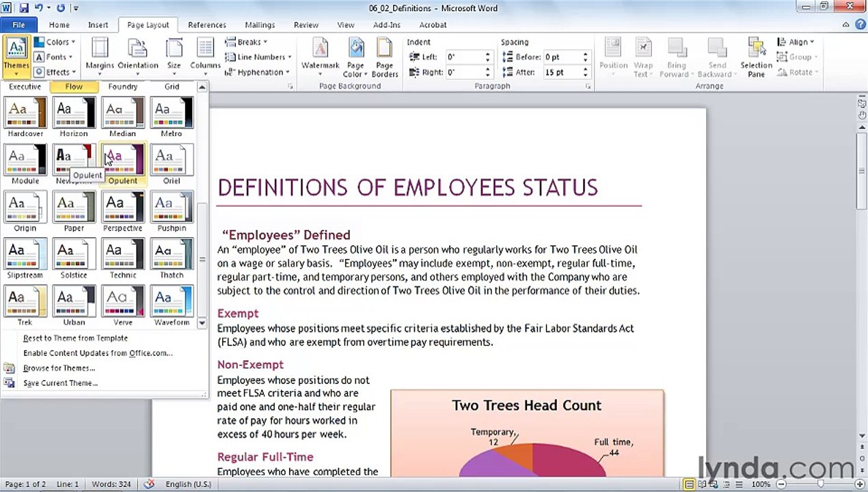Open the Watermark gallery

(321, 57)
